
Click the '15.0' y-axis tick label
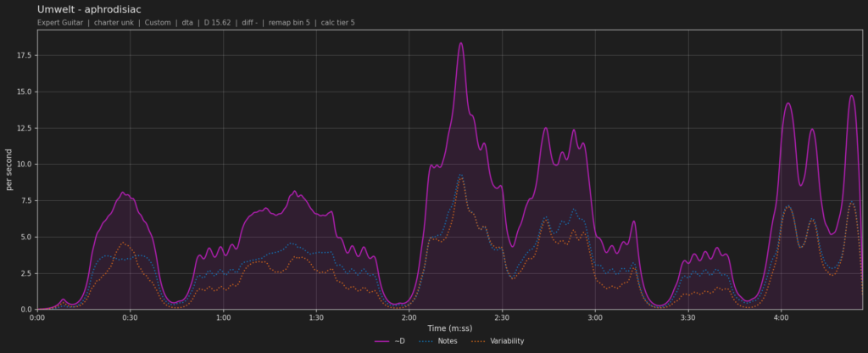(25, 92)
